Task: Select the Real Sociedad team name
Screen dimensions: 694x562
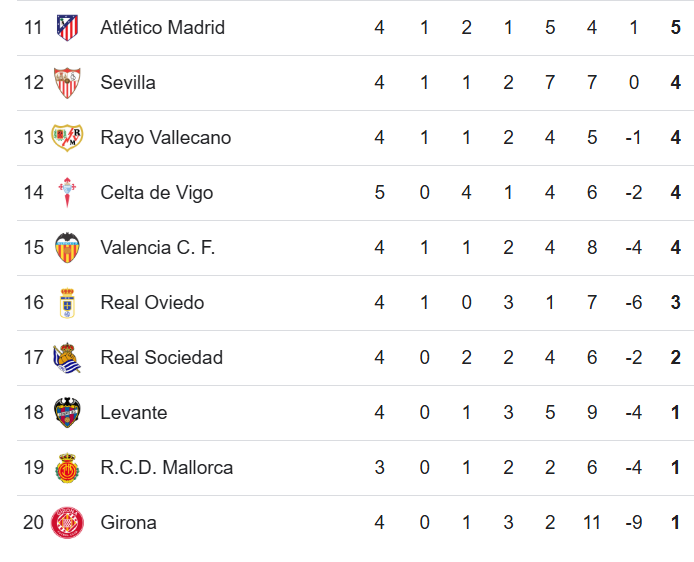Action: (161, 357)
